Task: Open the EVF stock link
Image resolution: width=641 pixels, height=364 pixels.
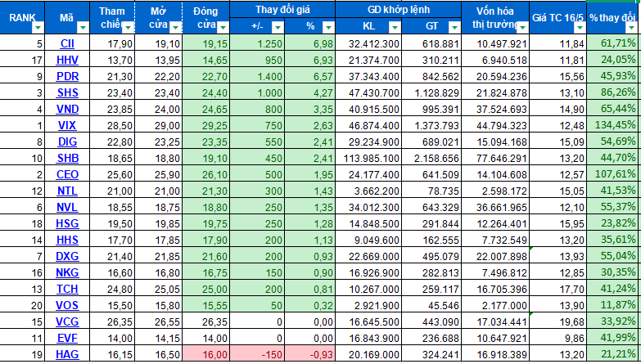Action: click(x=67, y=338)
